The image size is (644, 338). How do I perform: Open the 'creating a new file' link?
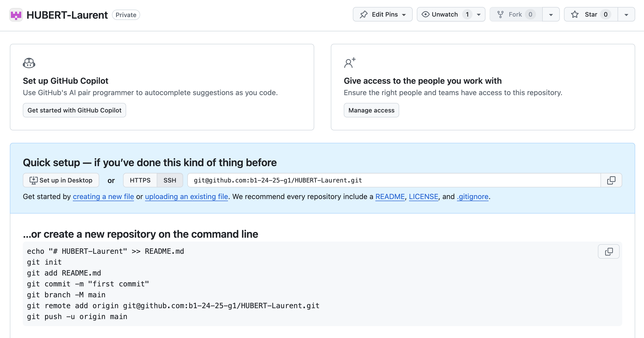pos(103,196)
